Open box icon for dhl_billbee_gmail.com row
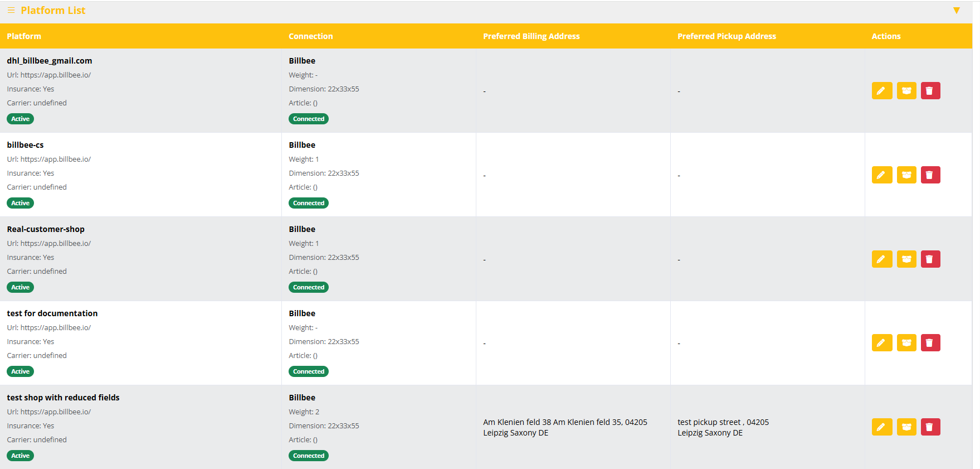980x469 pixels. click(x=906, y=90)
